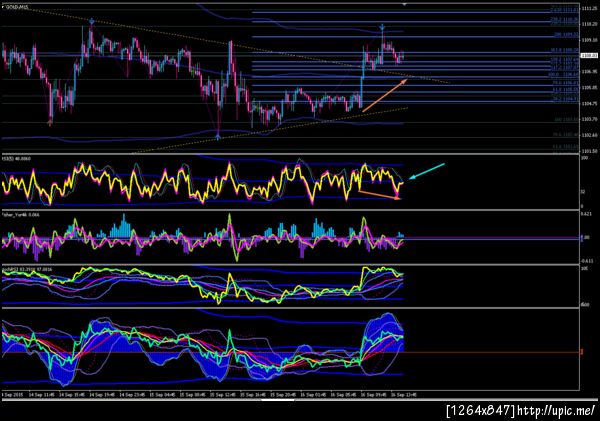
Task: Select the blue down-arrow marker above 14 Sep peak
Action: point(91,21)
